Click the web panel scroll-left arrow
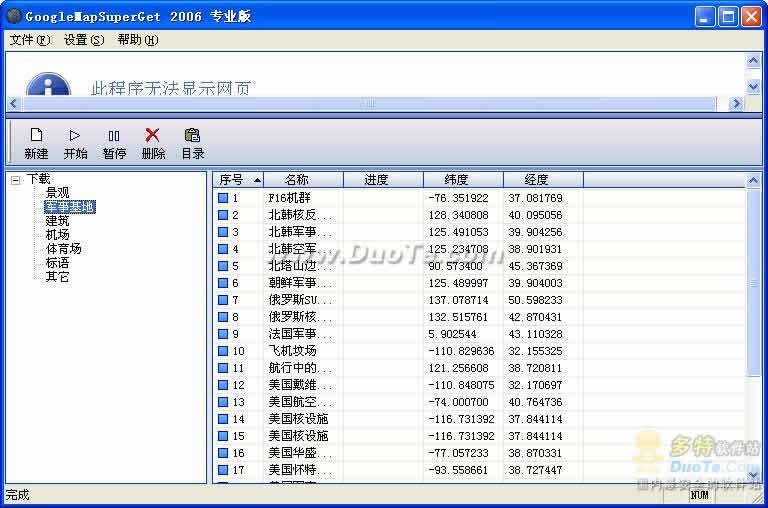Image resolution: width=768 pixels, height=508 pixels. [13, 103]
